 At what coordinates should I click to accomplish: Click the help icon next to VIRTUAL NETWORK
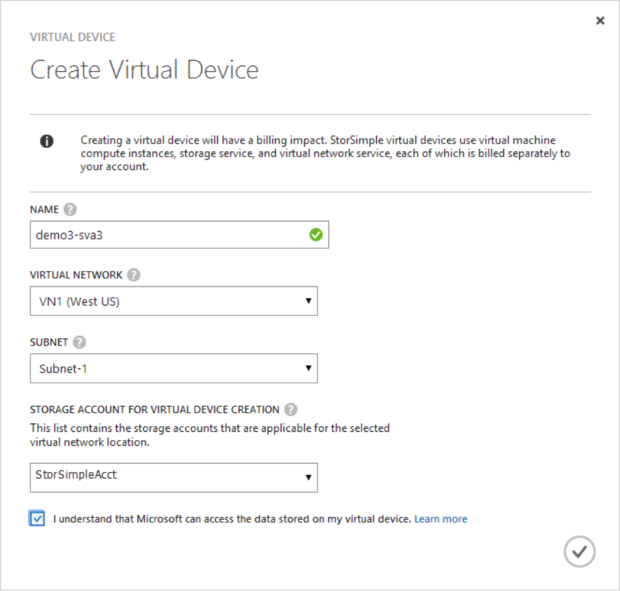coord(134,275)
